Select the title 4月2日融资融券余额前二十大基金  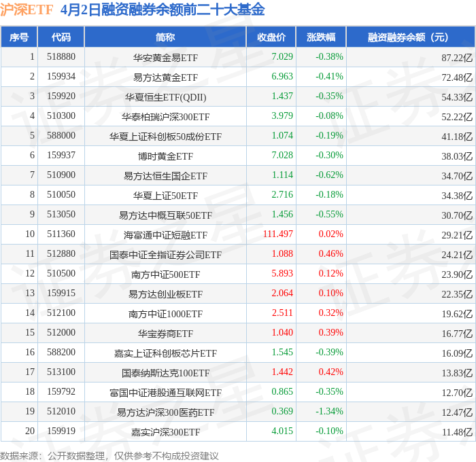tap(163, 9)
